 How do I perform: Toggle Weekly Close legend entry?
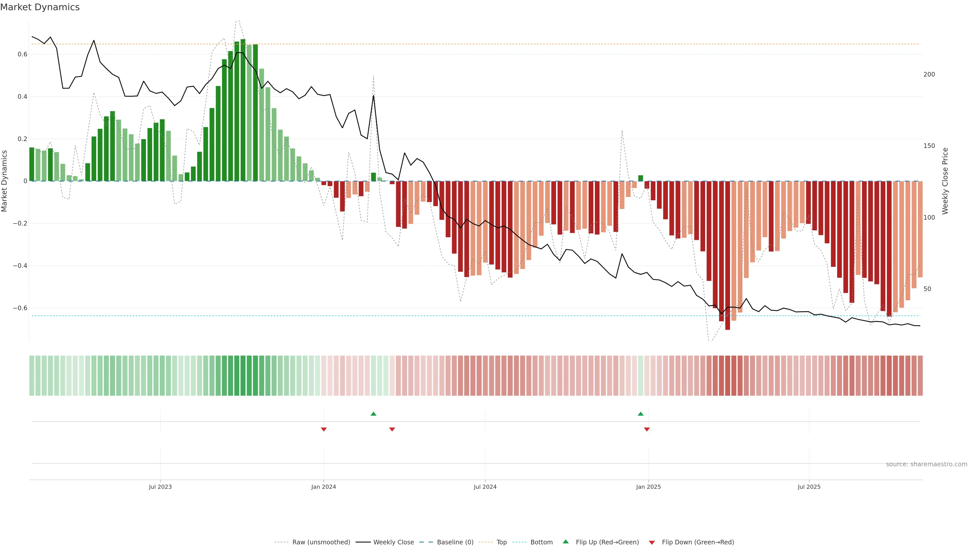click(393, 542)
